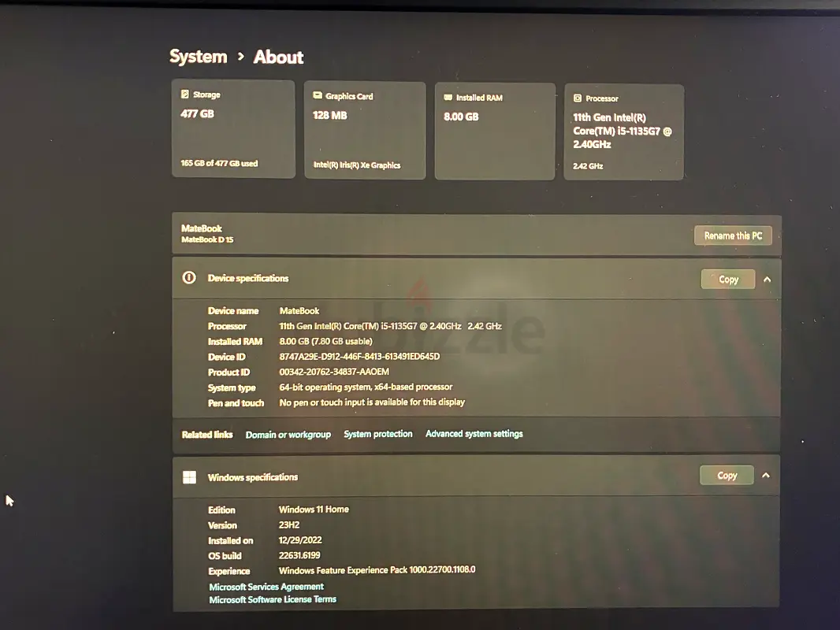This screenshot has width=840, height=630.
Task: Collapse the Device specifications section
Action: pyautogui.click(x=768, y=280)
